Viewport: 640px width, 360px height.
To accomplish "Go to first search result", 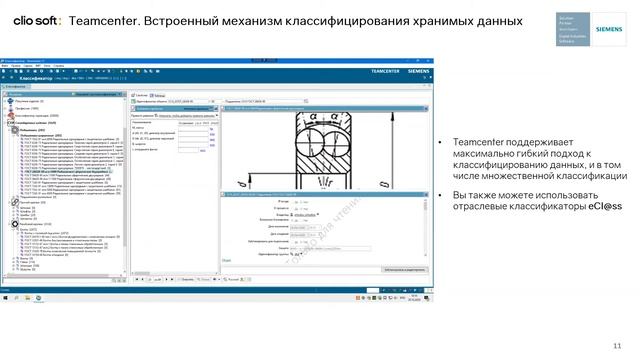I will (137, 280).
